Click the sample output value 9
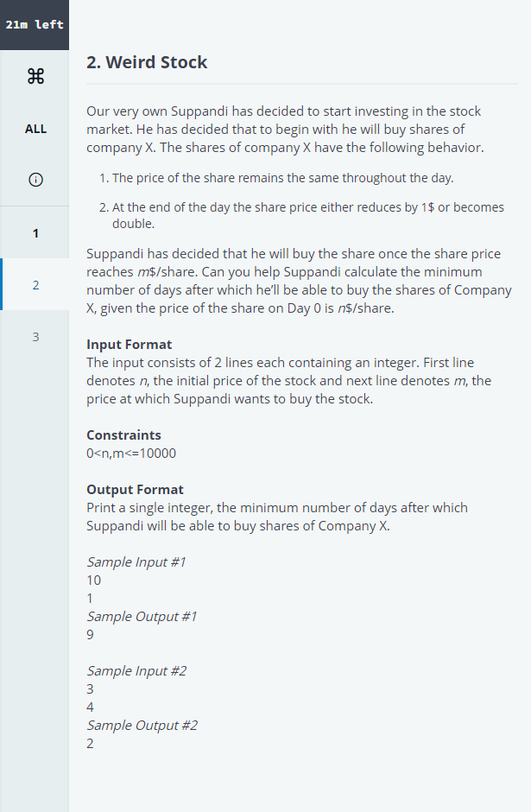531x812 pixels. click(x=90, y=634)
